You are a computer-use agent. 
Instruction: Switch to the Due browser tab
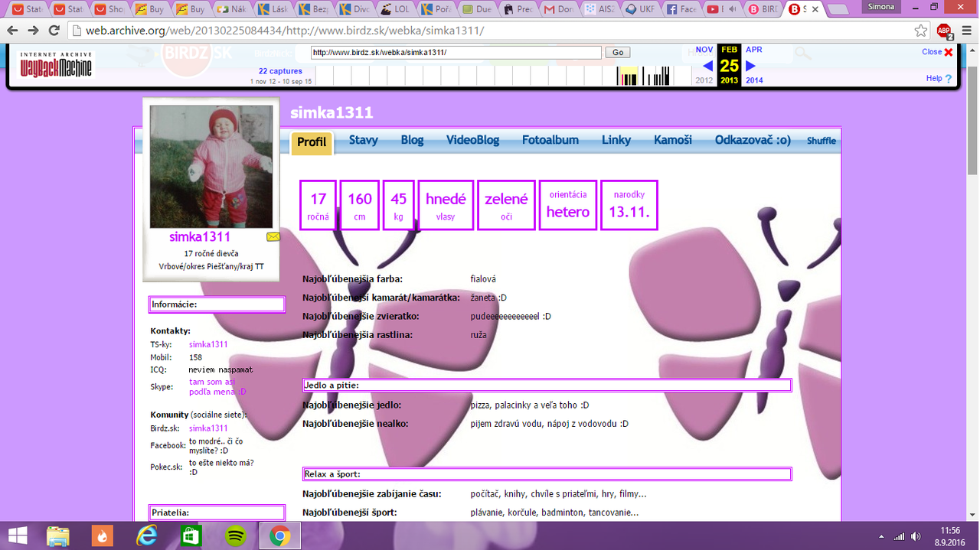479,9
